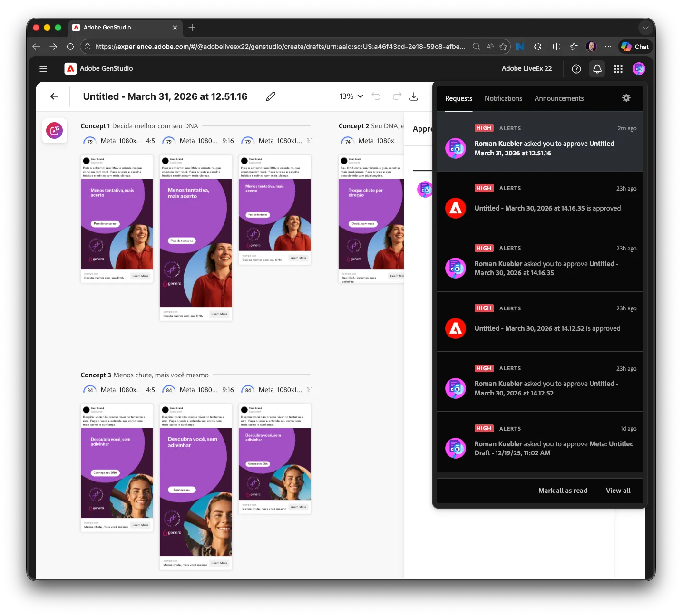Open notification settings gear icon
The height and width of the screenshot is (616, 682).
[626, 98]
